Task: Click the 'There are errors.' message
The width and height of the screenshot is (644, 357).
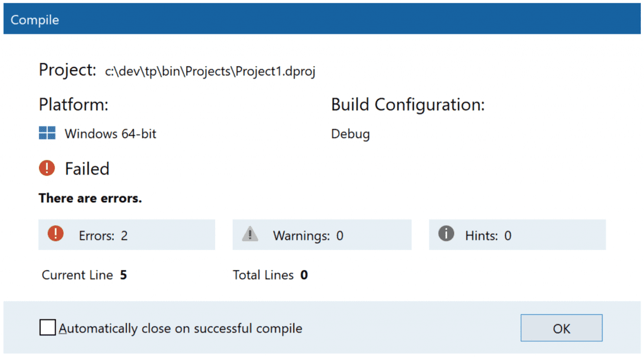Action: (91, 198)
